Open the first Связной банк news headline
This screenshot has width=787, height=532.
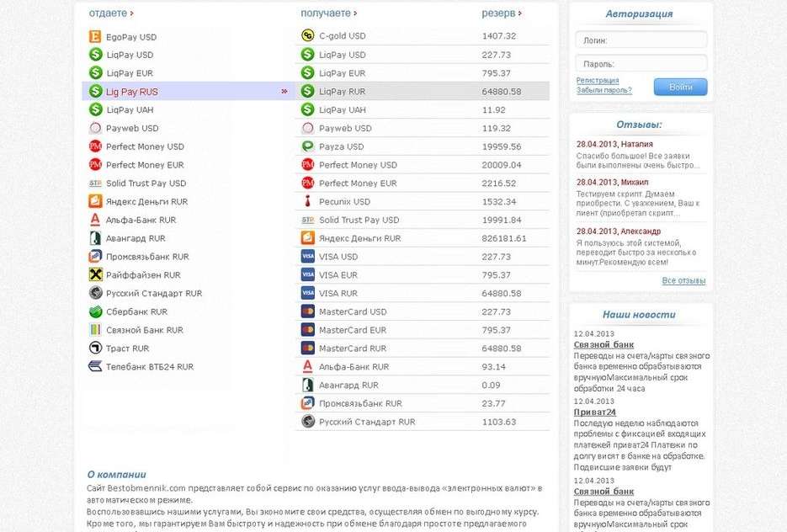click(x=604, y=345)
